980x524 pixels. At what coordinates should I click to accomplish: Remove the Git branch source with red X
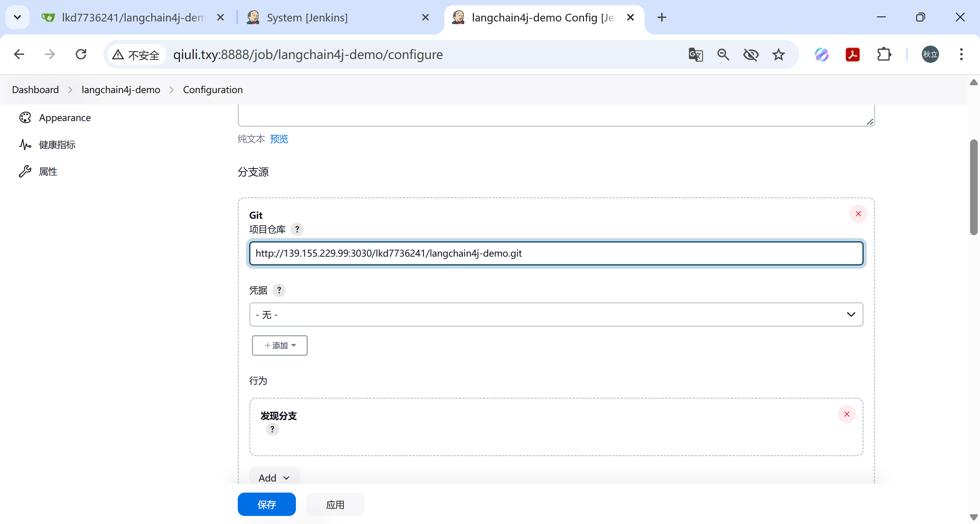point(858,214)
